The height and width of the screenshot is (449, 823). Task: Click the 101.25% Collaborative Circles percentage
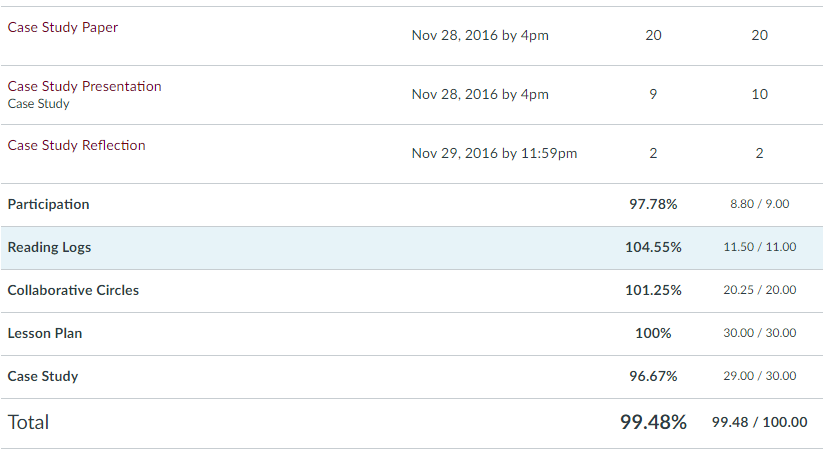(x=653, y=290)
